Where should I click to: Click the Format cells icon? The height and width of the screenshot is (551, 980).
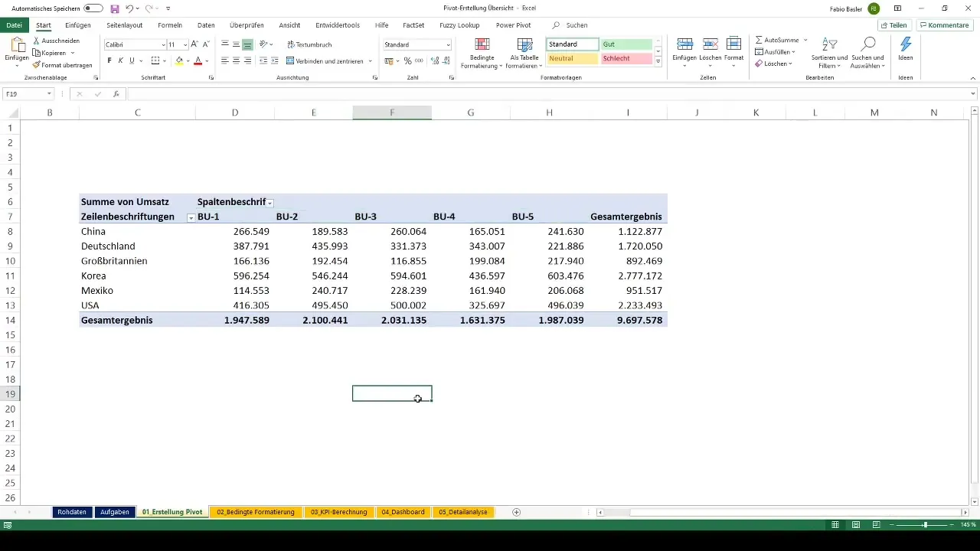coord(733,45)
